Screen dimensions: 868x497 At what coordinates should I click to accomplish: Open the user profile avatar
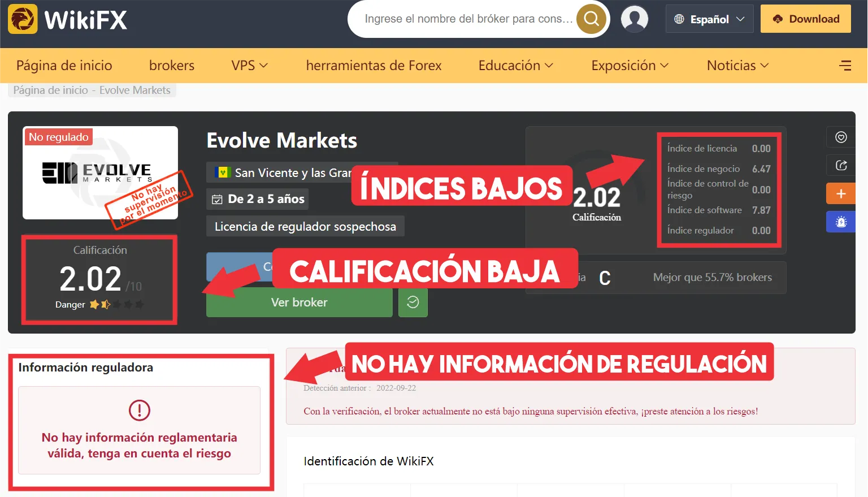[x=635, y=19]
